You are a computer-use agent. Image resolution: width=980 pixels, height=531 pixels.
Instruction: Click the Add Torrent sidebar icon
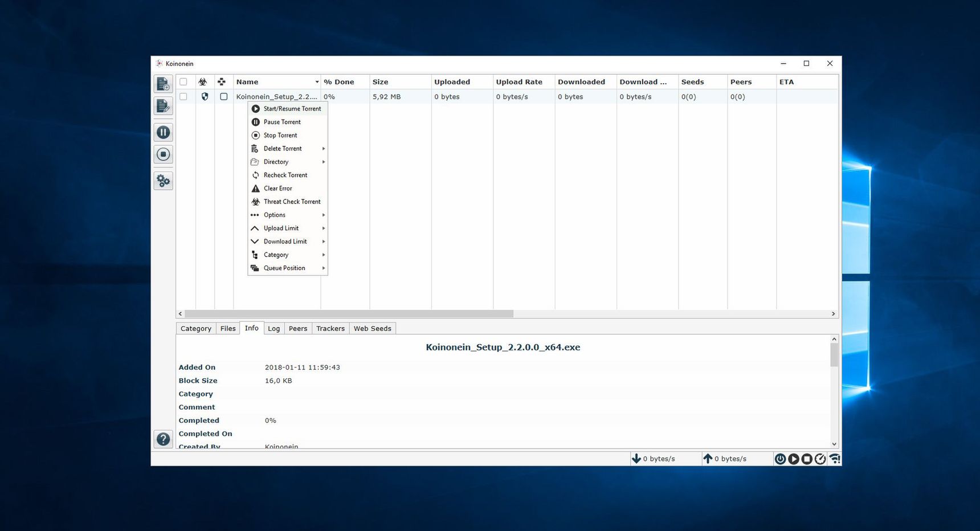pyautogui.click(x=163, y=84)
